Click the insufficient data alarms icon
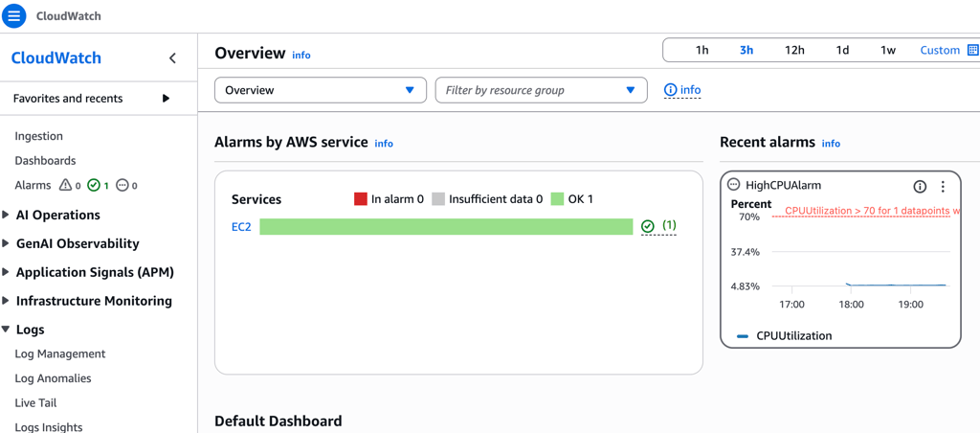Image resolution: width=980 pixels, height=433 pixels. pos(122,186)
